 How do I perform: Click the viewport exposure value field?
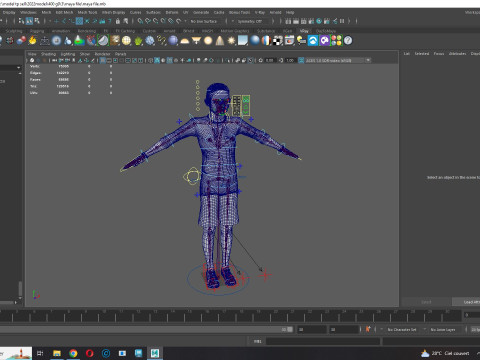269,60
